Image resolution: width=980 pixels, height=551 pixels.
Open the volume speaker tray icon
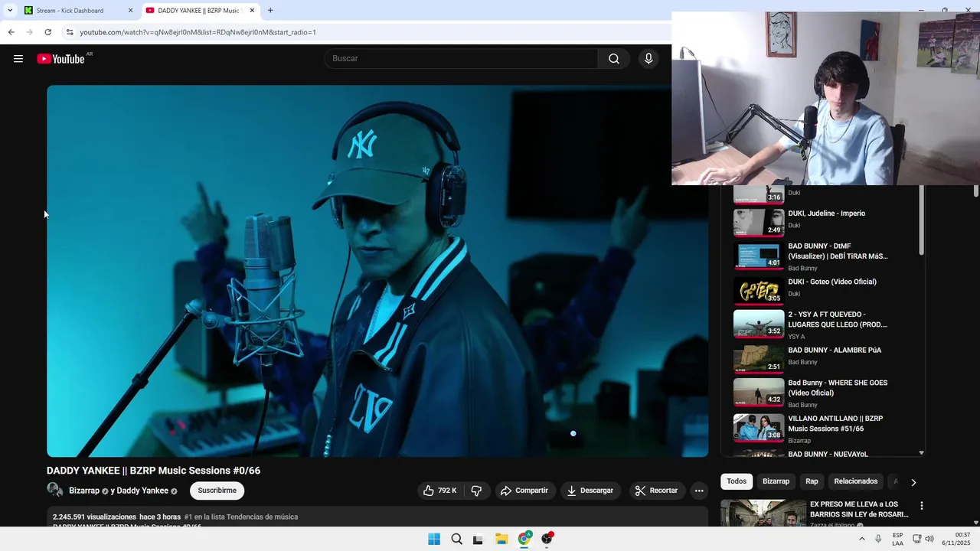929,539
